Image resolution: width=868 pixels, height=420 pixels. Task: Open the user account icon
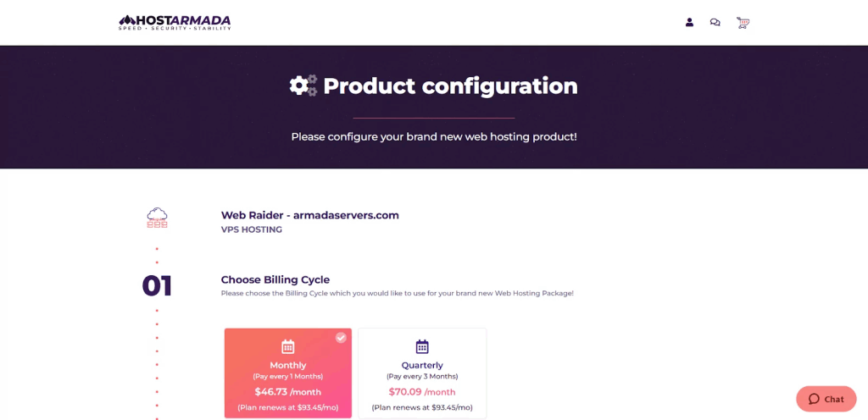click(x=689, y=22)
